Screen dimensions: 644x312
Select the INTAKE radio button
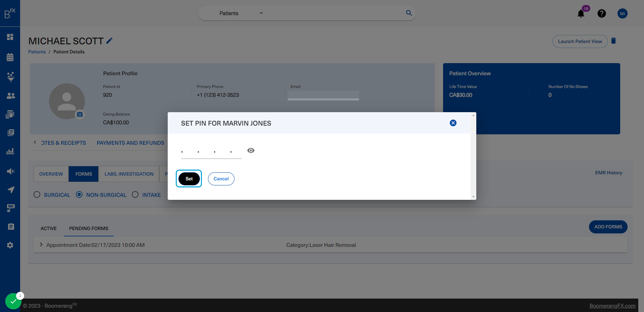[135, 194]
